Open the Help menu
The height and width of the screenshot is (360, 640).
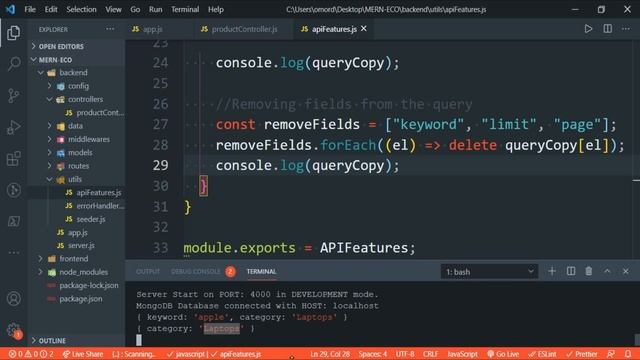click(x=216, y=9)
